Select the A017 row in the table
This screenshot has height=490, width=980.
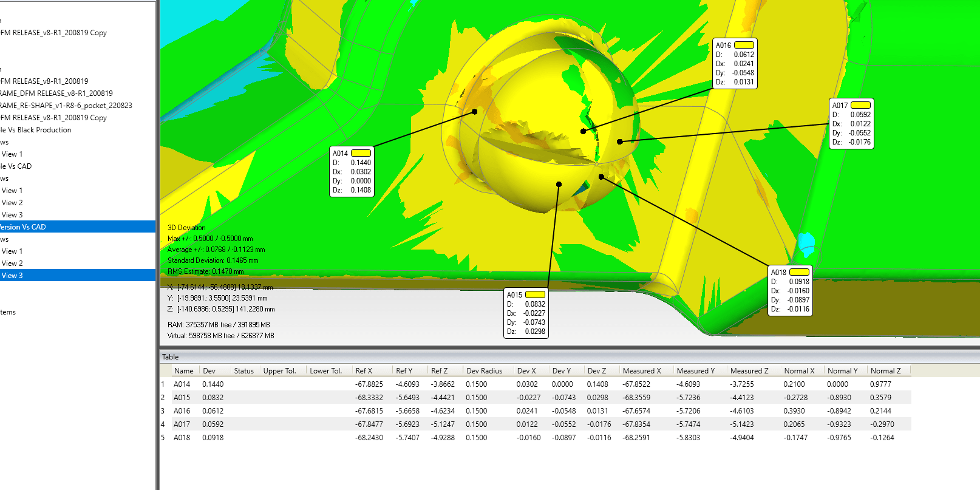click(536, 424)
